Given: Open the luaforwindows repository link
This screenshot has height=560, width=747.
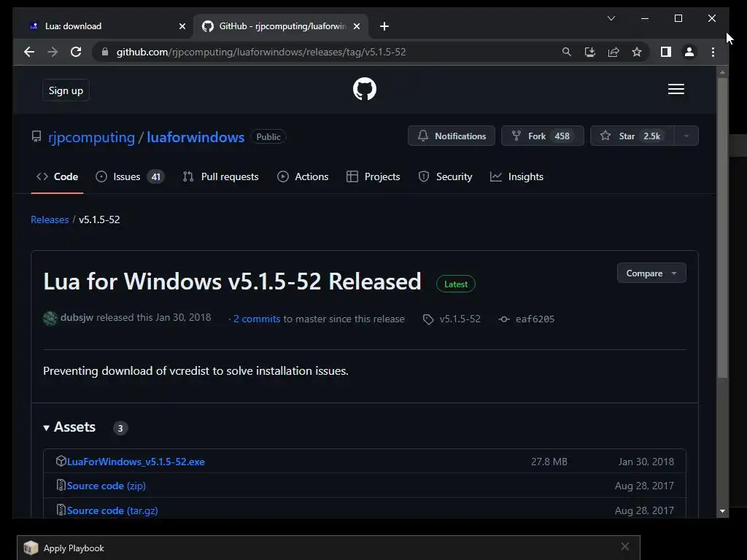Looking at the screenshot, I should click(x=196, y=137).
